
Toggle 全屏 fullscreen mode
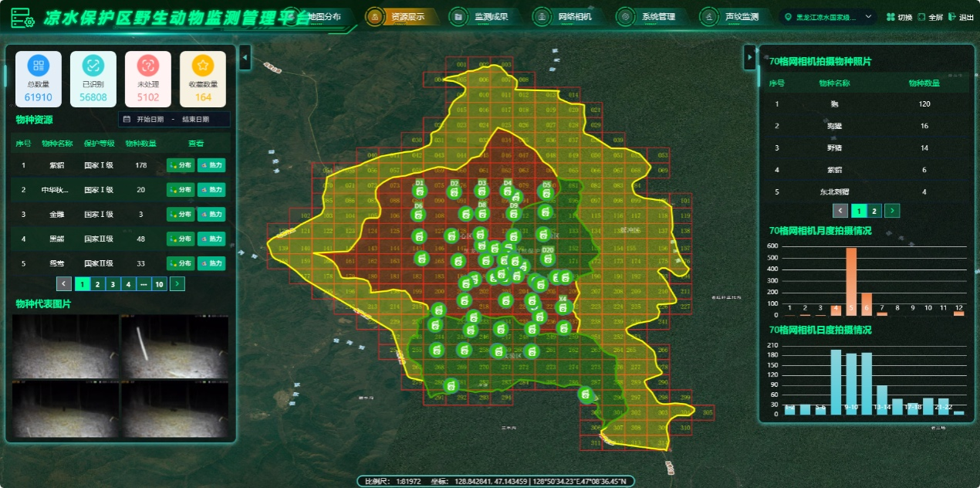point(921,17)
